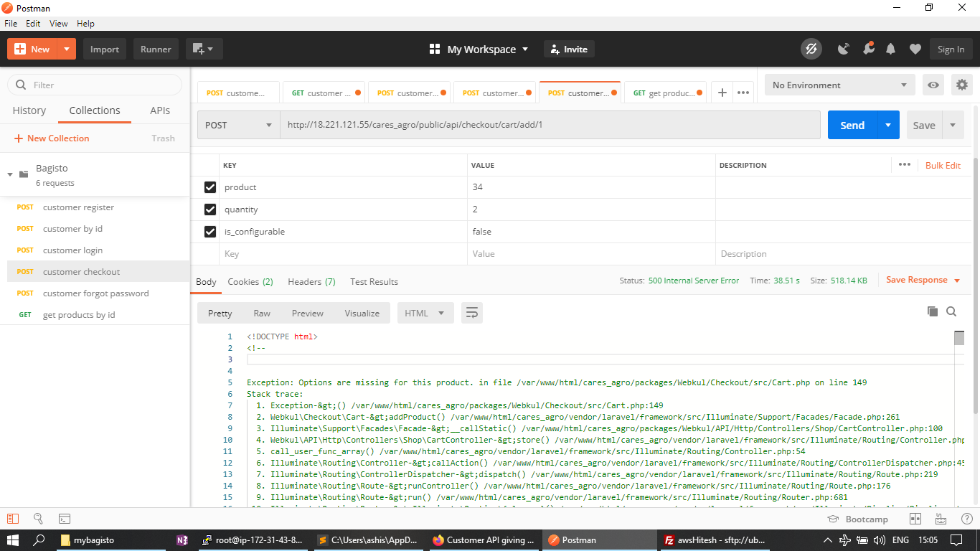Click the new window icon button
The width and height of the screenshot is (980, 551).
click(204, 49)
